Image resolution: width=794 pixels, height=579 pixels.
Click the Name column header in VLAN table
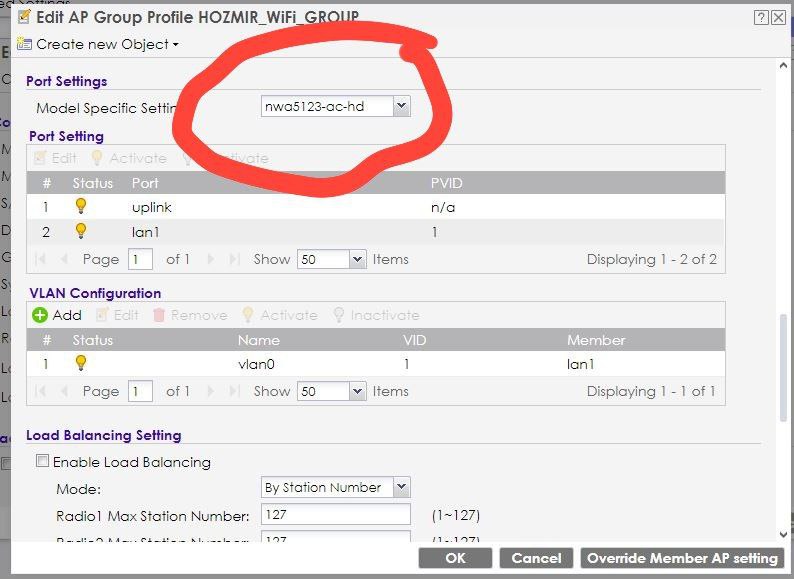pos(258,340)
